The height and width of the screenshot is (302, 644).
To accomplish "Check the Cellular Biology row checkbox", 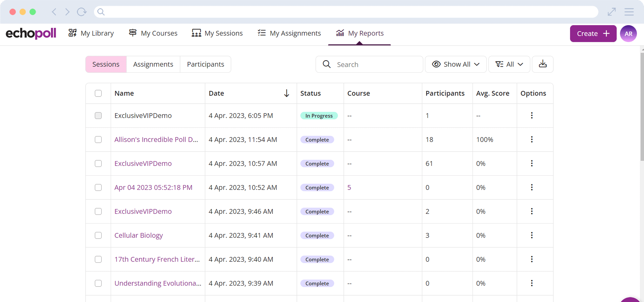I will tap(98, 235).
